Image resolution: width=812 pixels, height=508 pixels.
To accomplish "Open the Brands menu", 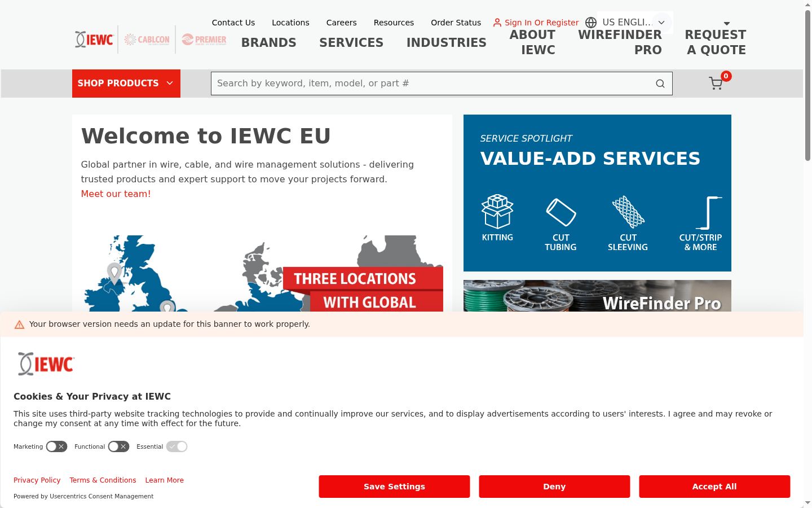I will [x=269, y=42].
